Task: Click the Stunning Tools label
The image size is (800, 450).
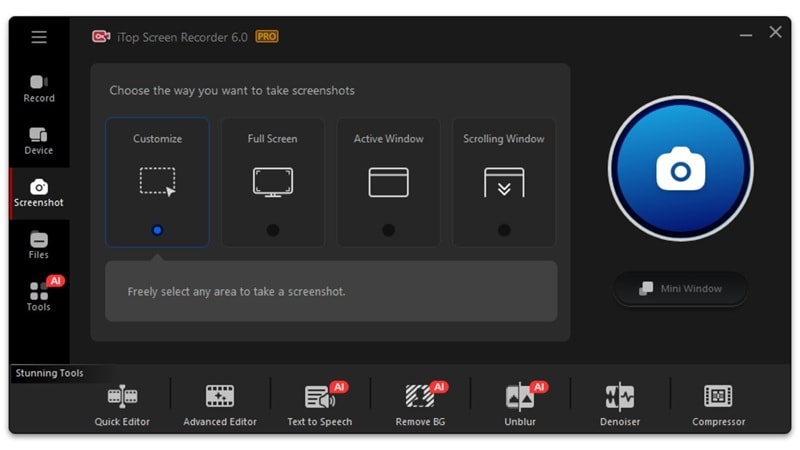Action: click(49, 373)
